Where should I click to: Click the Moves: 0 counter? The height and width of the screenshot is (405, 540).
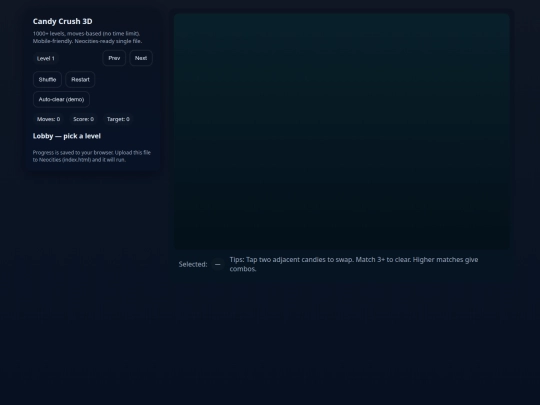(49, 119)
